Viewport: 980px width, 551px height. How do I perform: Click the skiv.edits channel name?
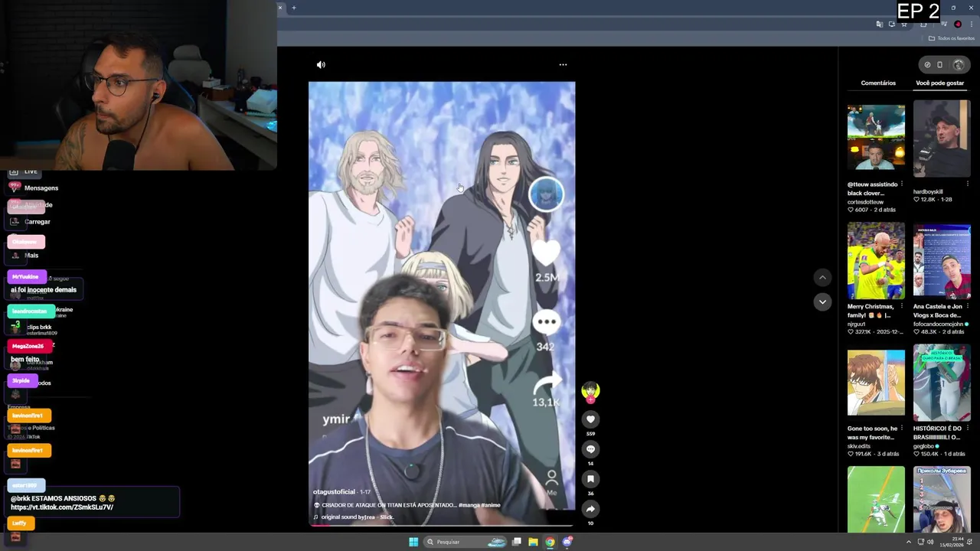point(859,445)
